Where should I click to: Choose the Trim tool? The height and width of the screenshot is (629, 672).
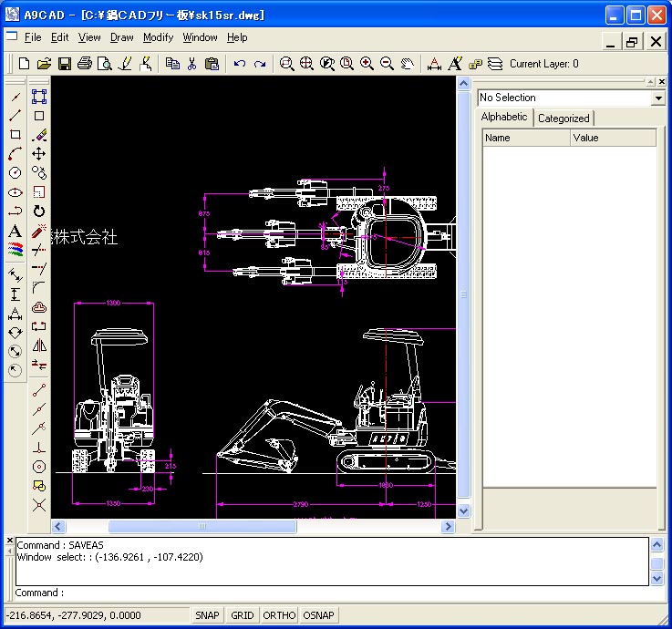click(39, 250)
